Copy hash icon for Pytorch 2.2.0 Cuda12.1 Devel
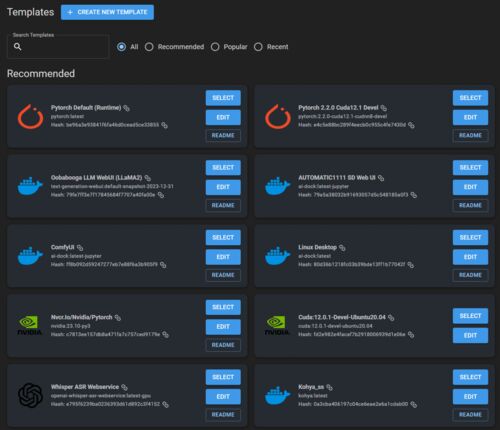Image resolution: width=500 pixels, height=430 pixels. coord(411,125)
